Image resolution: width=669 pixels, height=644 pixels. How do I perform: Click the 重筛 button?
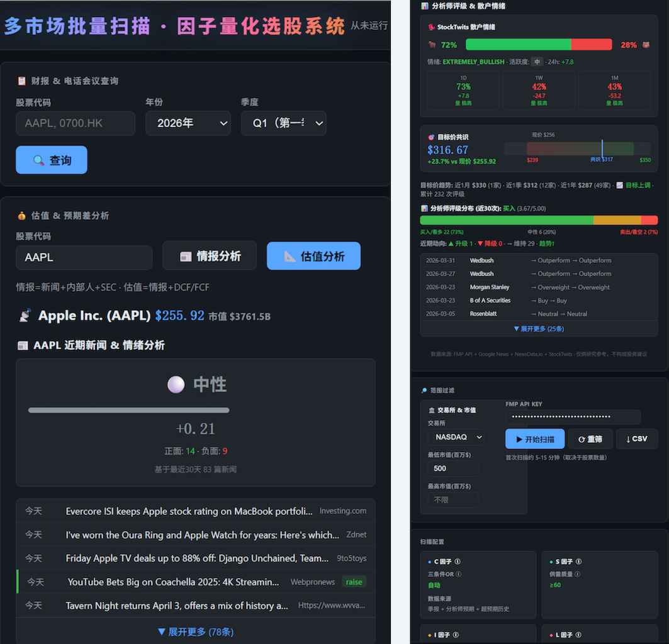[x=590, y=439]
